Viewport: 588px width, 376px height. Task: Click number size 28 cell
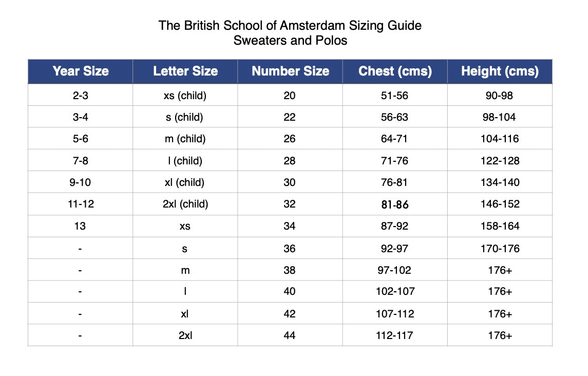click(290, 161)
